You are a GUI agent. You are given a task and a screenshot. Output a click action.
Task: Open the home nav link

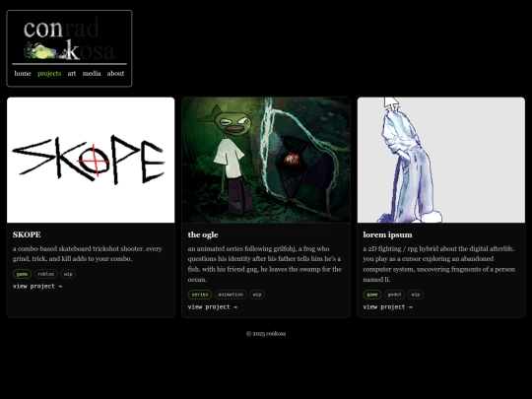coord(23,73)
